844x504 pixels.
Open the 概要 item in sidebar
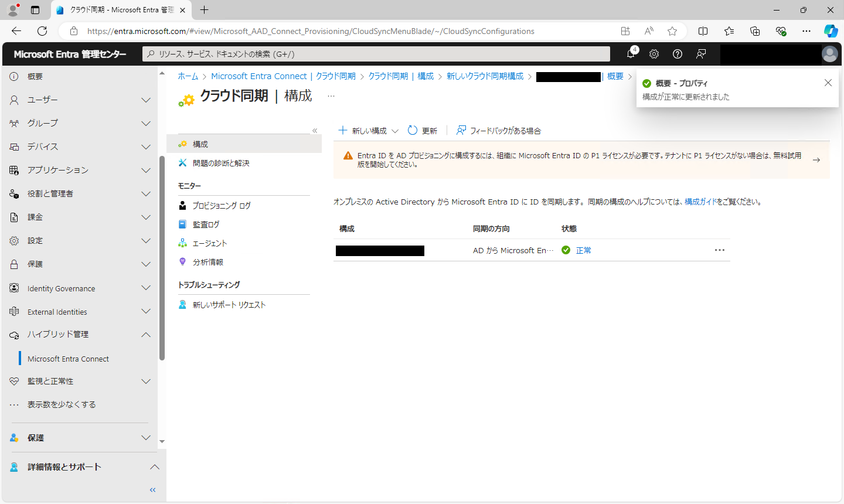coord(35,77)
